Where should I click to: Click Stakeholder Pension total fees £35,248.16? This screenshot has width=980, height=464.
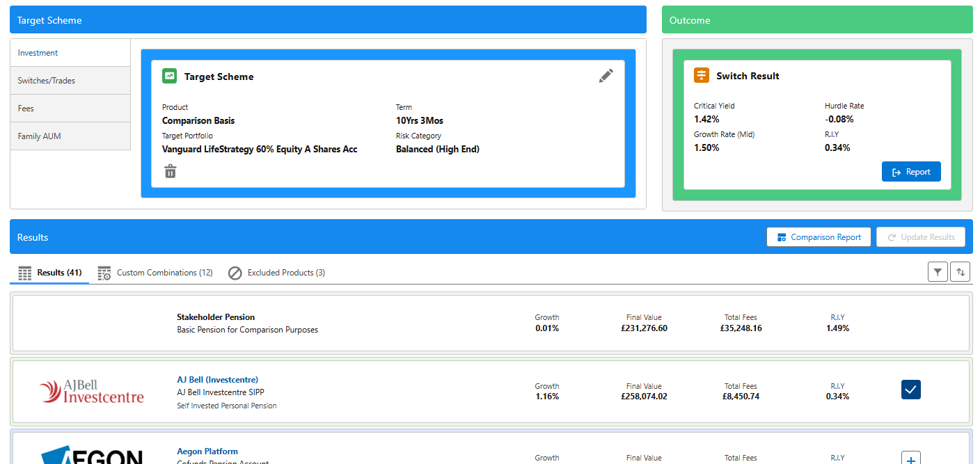741,328
